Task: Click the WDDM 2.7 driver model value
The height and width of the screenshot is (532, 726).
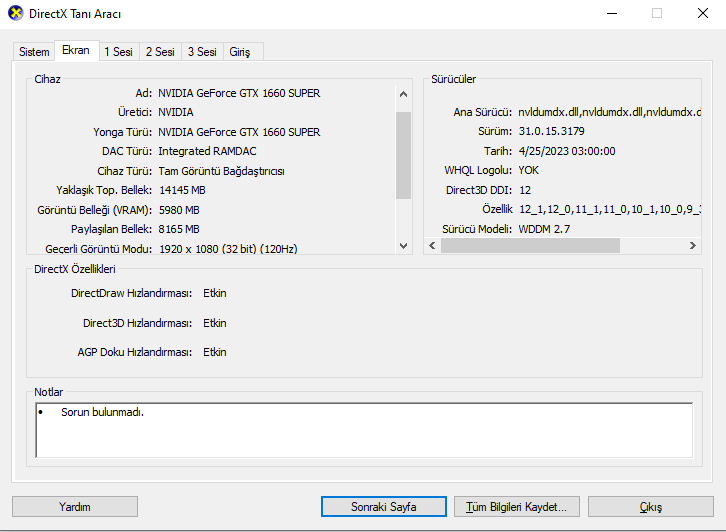Action: [544, 229]
